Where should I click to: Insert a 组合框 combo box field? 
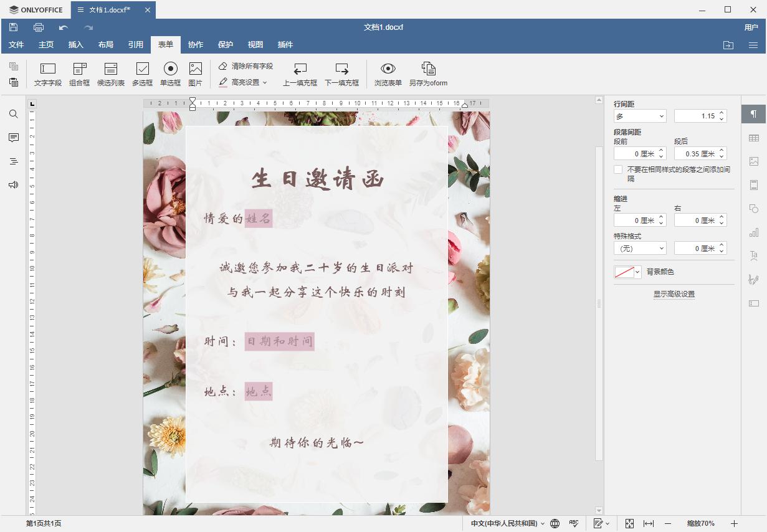coord(79,74)
